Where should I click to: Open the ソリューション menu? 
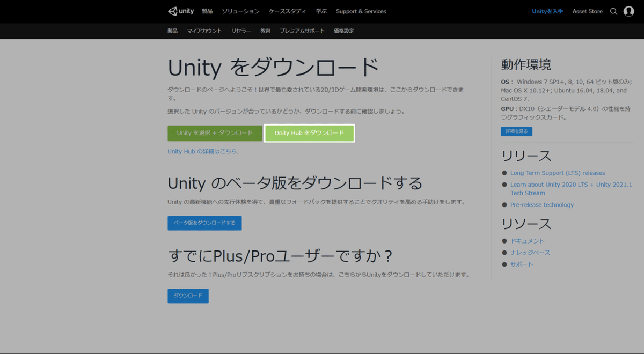(x=240, y=11)
